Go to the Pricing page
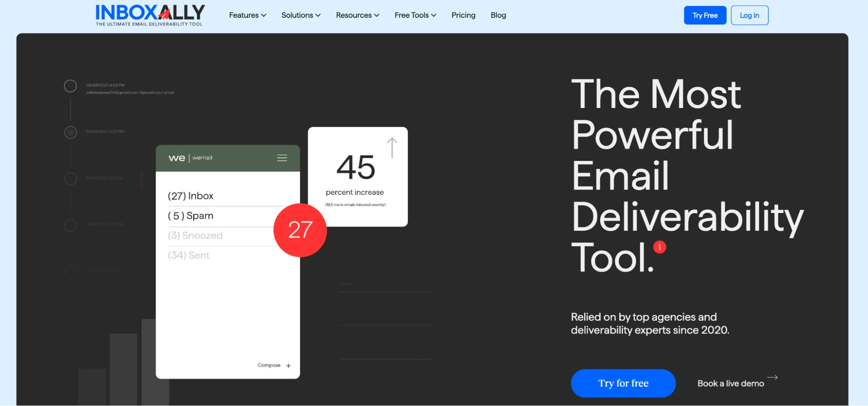Image resolution: width=868 pixels, height=406 pixels. [463, 15]
